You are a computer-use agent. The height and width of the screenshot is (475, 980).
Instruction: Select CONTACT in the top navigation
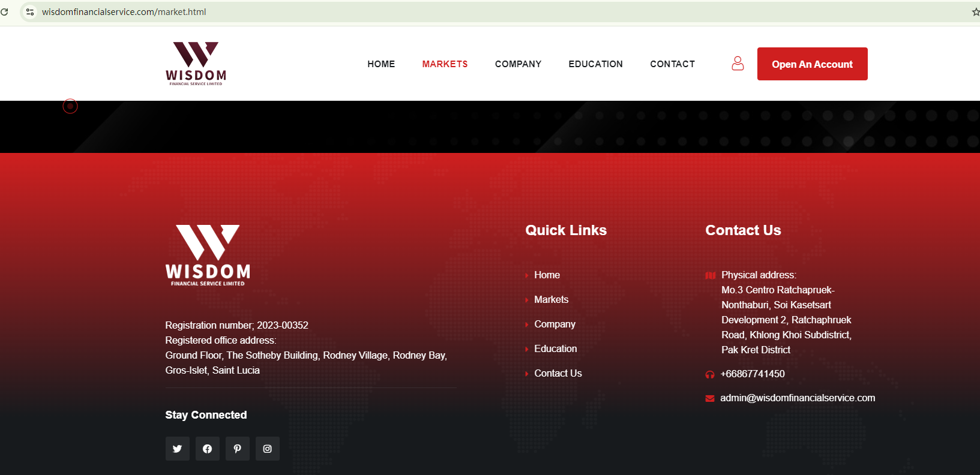(672, 64)
